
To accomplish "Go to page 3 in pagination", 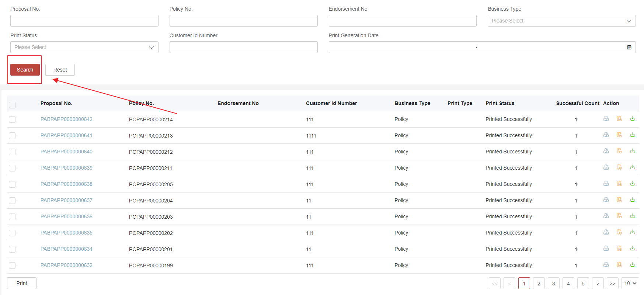I will [553, 283].
